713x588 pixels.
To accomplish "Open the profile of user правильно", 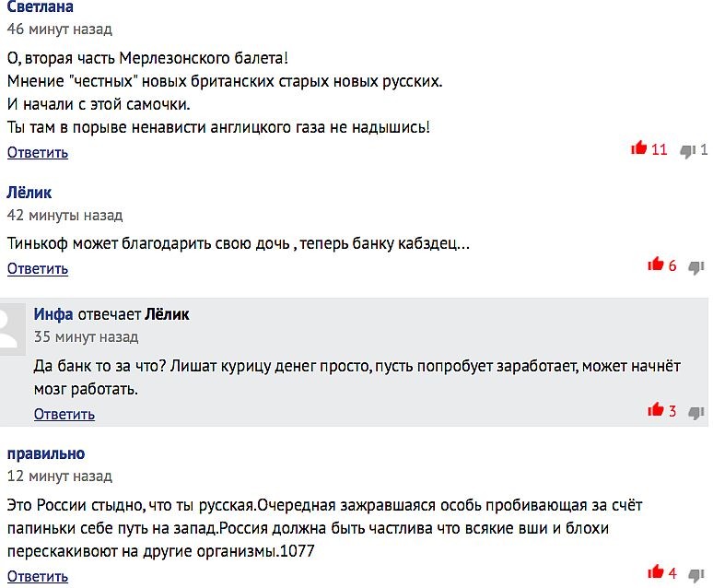I will [46, 453].
